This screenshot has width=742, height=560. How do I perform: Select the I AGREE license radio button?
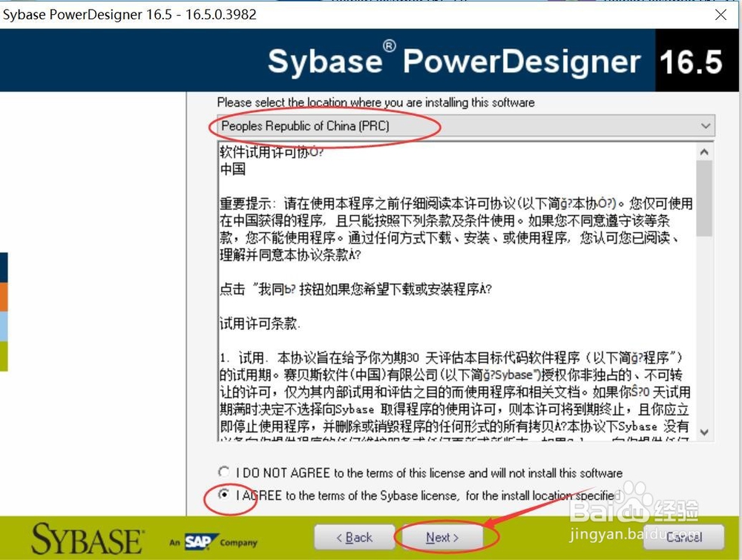click(224, 494)
